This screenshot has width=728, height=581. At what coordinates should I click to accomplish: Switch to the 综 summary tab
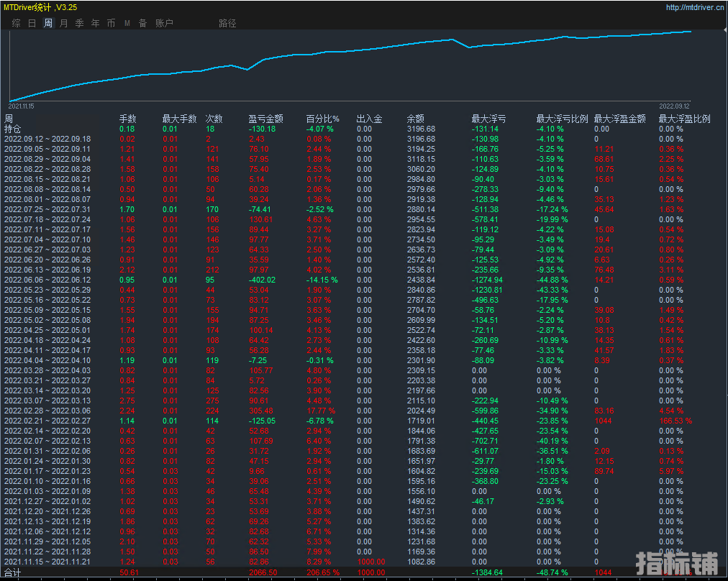[17, 23]
